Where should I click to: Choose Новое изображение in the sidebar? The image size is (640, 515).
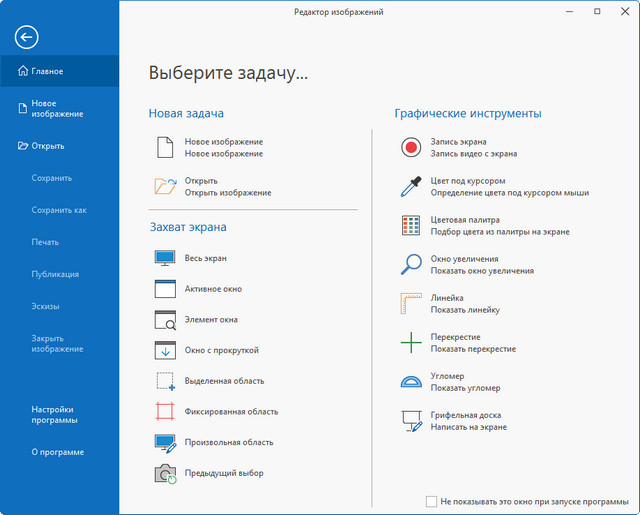coord(60,109)
